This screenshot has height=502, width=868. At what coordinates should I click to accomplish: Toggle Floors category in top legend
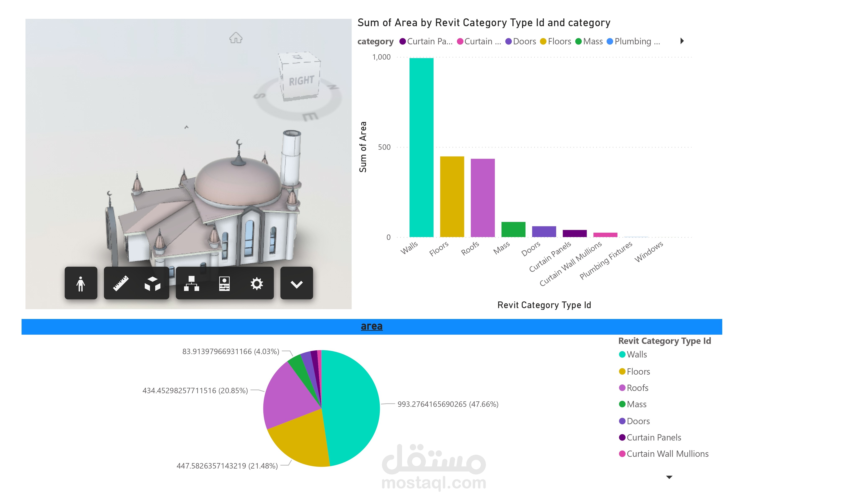point(559,41)
